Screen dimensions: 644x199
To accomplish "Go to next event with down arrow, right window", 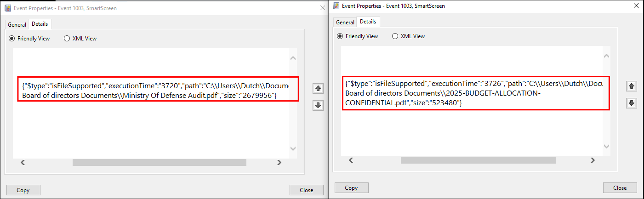I will (632, 103).
